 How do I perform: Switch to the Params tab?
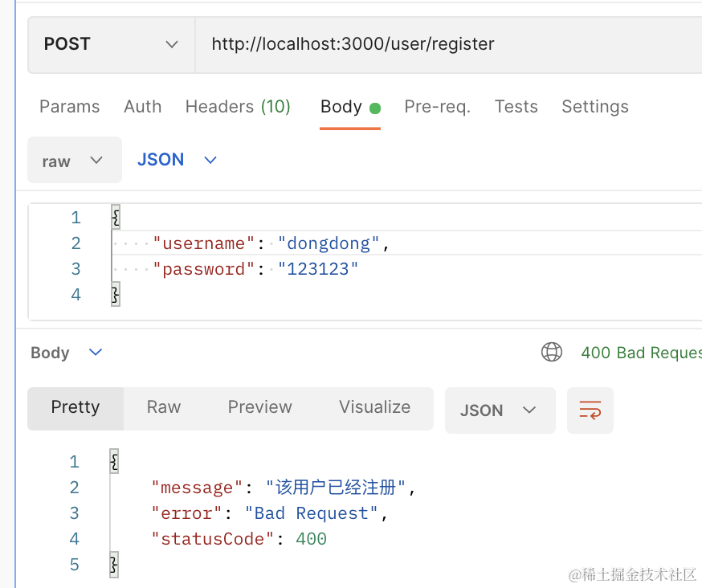pyautogui.click(x=70, y=107)
